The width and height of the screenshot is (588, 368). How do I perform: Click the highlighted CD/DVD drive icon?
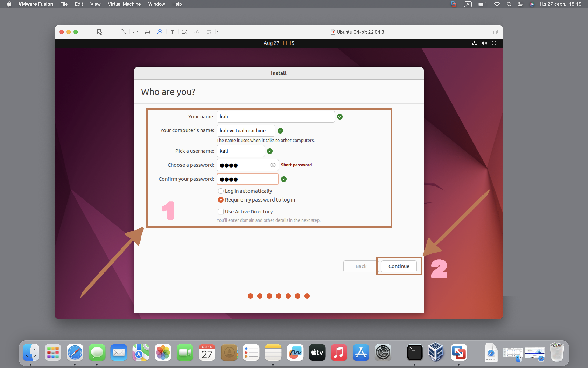tap(160, 32)
